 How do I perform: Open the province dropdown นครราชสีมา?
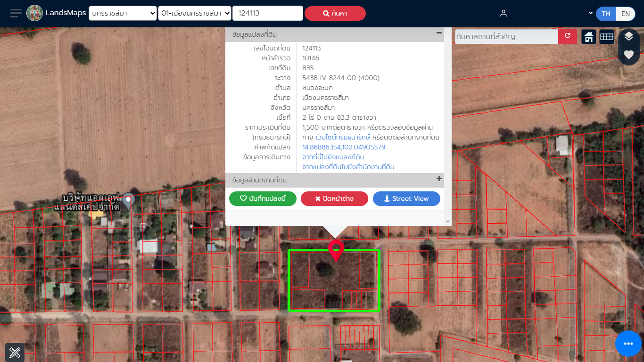tap(123, 13)
